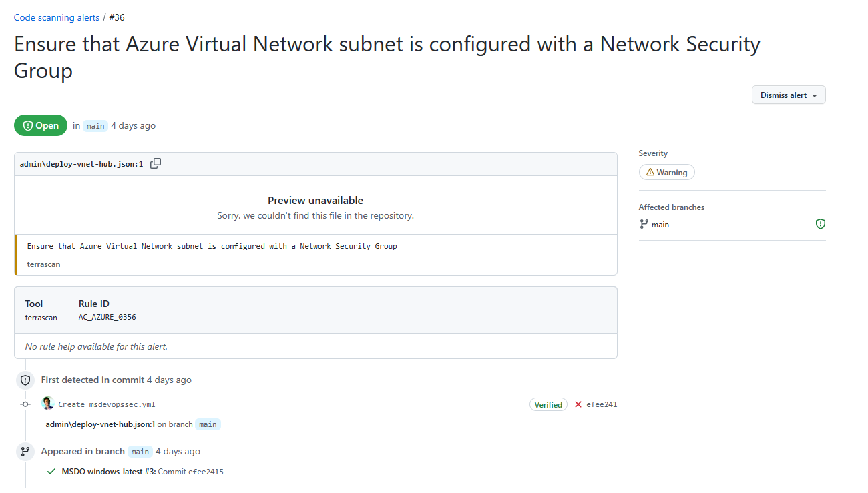Select the main branch label in the header

[x=95, y=125]
